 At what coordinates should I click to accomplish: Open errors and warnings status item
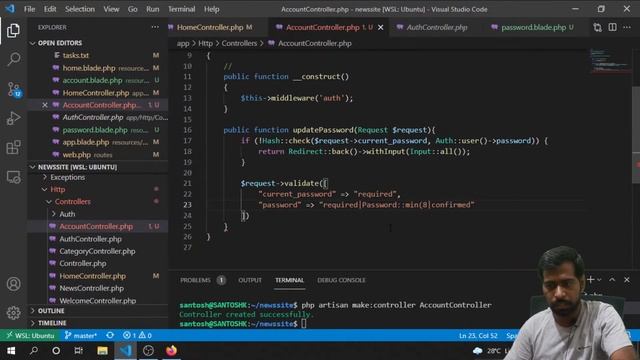(x=138, y=336)
